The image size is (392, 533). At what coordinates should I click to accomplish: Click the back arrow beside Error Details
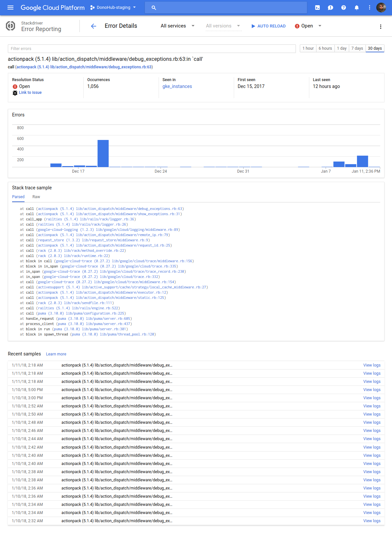coord(94,26)
